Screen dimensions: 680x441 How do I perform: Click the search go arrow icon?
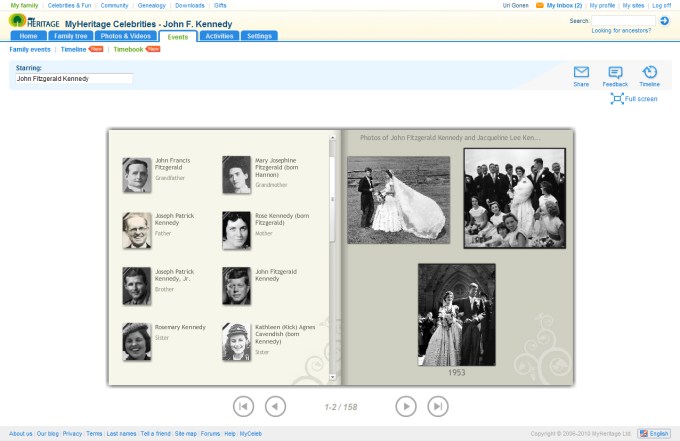tap(664, 20)
